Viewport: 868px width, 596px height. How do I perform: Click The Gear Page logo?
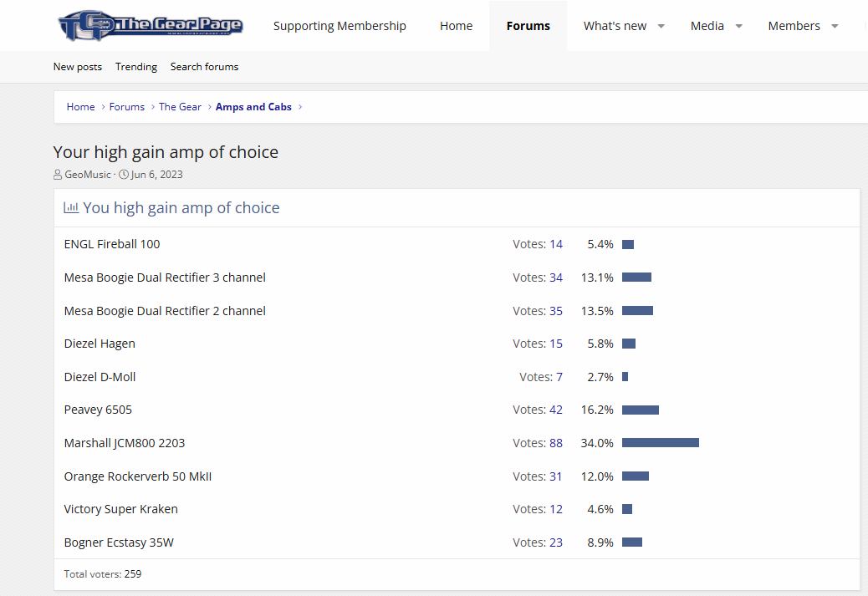[150, 25]
